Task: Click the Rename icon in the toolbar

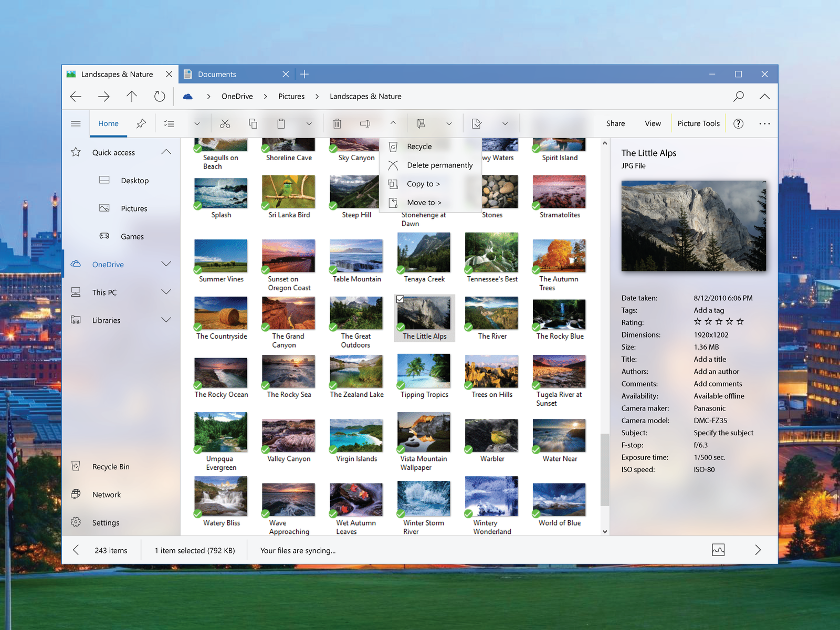Action: click(365, 123)
